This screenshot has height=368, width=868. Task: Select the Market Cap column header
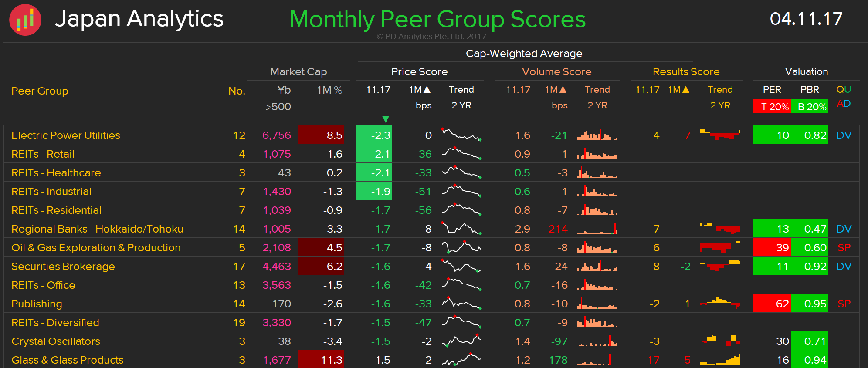(x=298, y=72)
